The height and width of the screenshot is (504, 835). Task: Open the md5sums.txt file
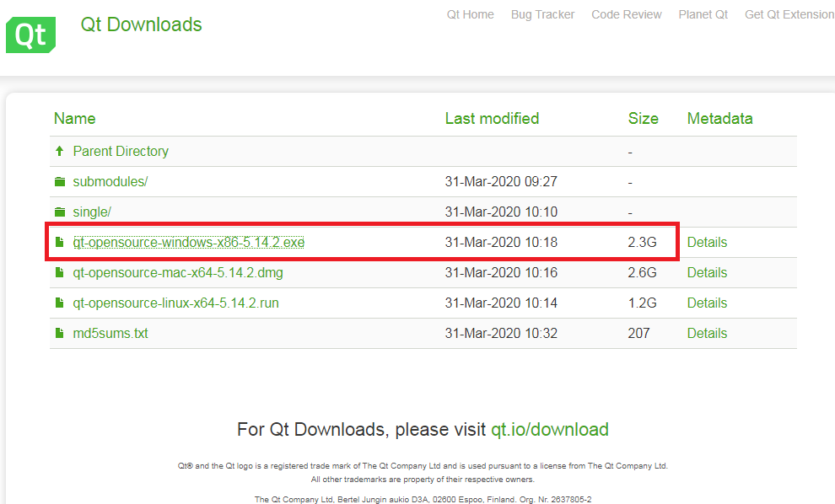coord(110,333)
